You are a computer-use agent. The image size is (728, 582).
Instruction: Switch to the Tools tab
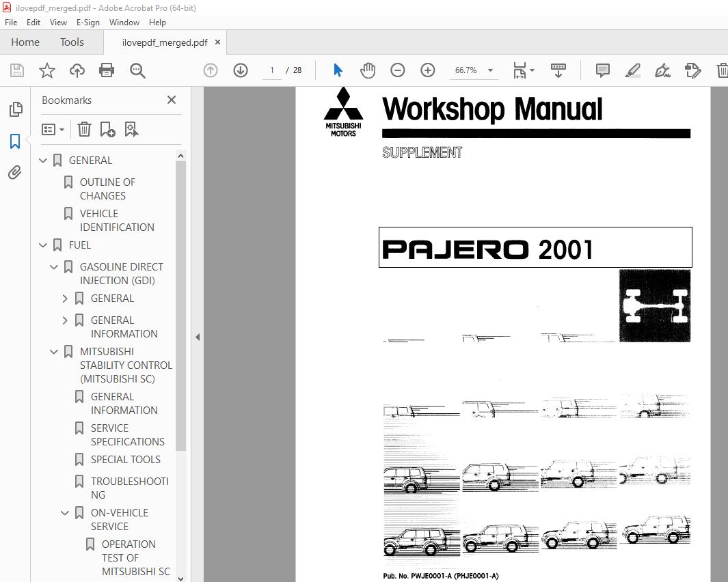(72, 42)
